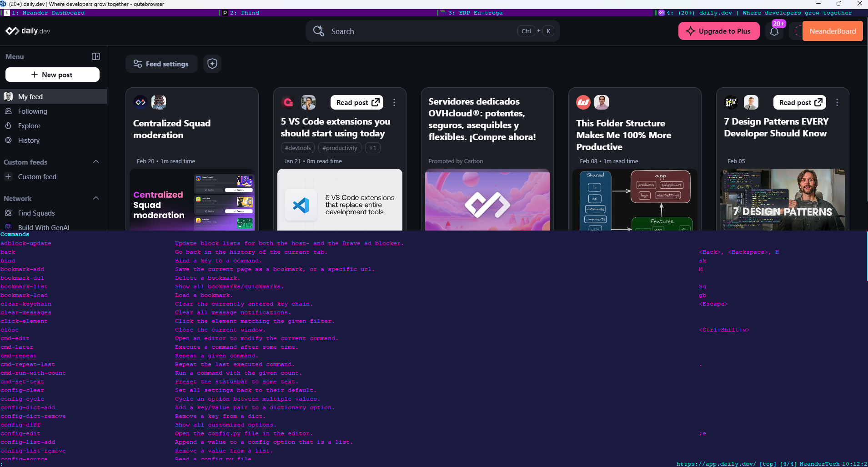
Task: Collapse the Custom feeds section
Action: (96, 162)
